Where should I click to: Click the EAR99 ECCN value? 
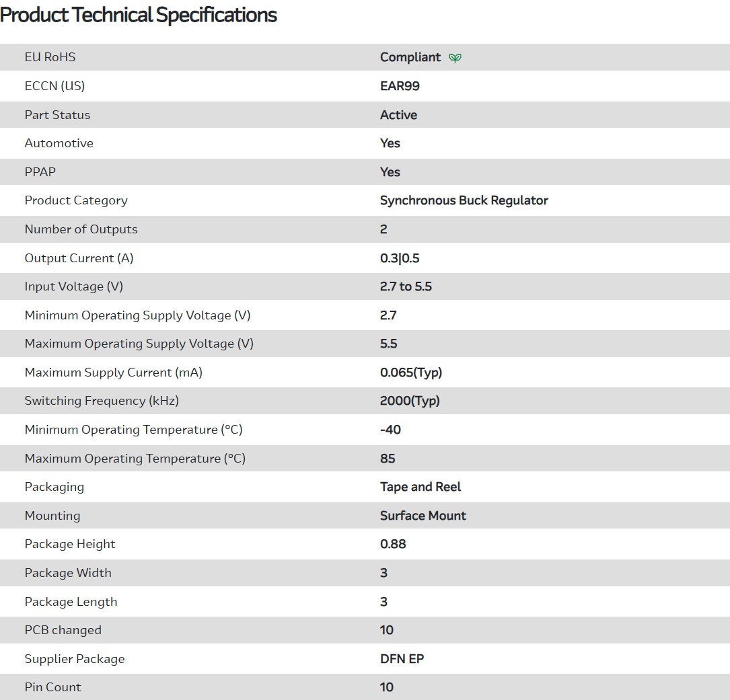[400, 86]
